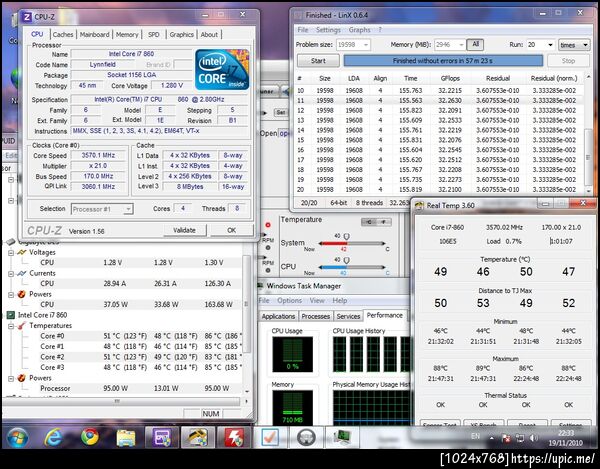Click the Intel Core i7 860 chip icon
Viewport: 600px width, 469px height.
(x=10, y=315)
